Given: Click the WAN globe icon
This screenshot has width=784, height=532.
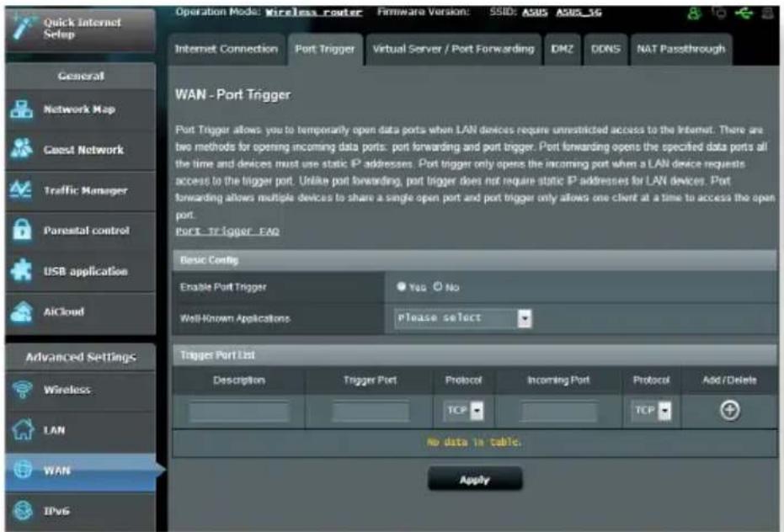Looking at the screenshot, I should click(23, 470).
